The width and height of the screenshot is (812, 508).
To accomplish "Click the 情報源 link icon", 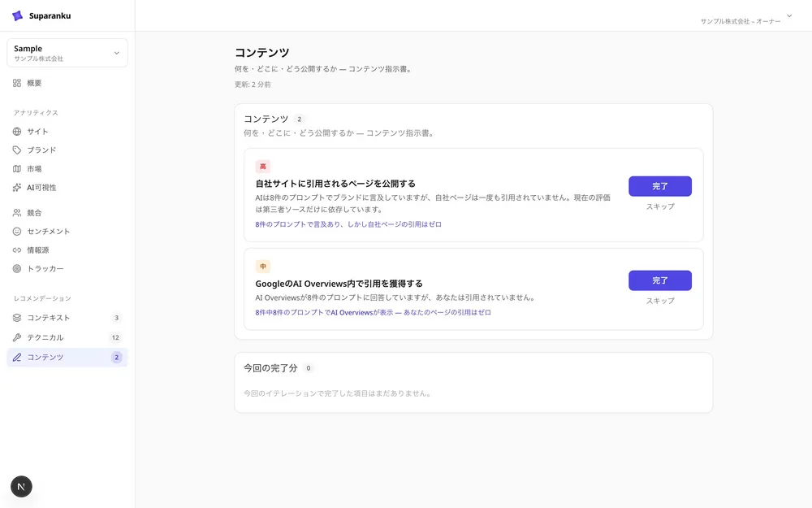I will [17, 250].
